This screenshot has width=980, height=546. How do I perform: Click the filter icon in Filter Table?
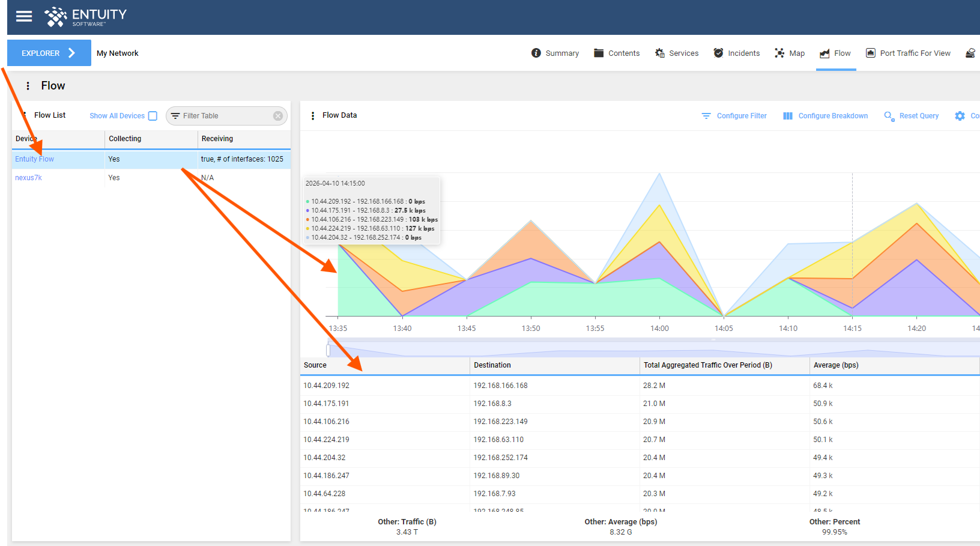click(x=175, y=116)
